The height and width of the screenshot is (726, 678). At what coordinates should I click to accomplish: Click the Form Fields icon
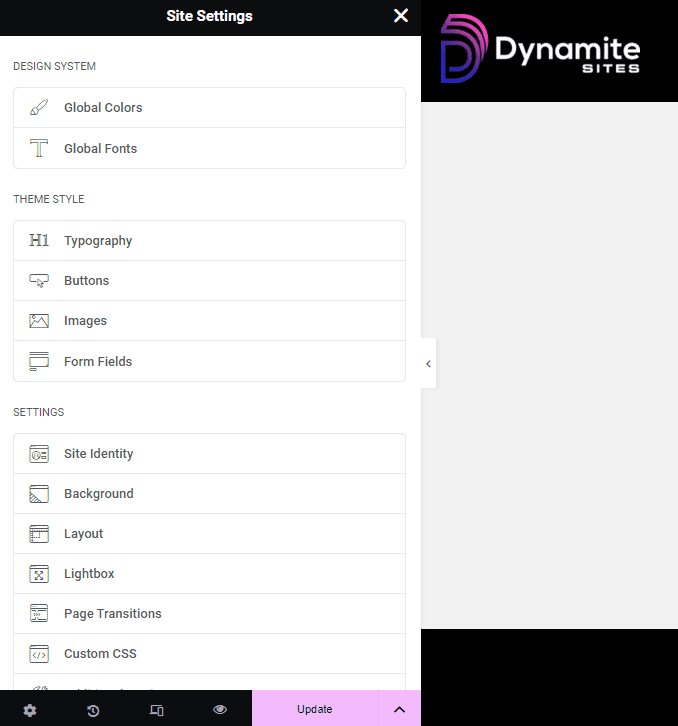pyautogui.click(x=39, y=362)
